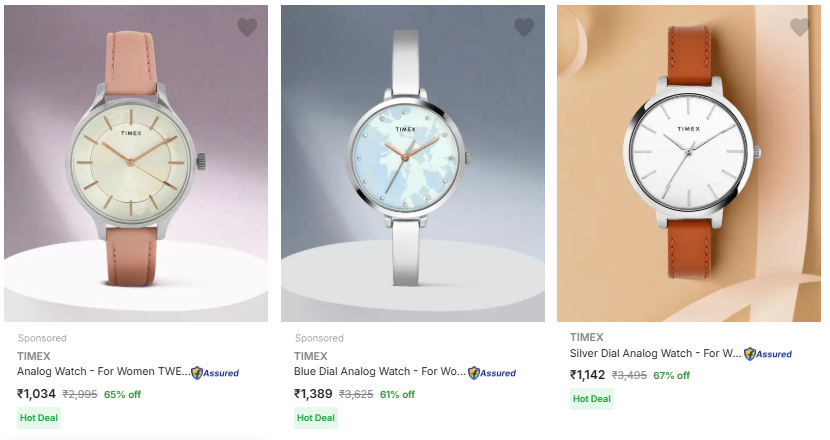This screenshot has height=440, width=830.
Task: Toggle wishlist heart on blue dial watch
Action: [524, 27]
